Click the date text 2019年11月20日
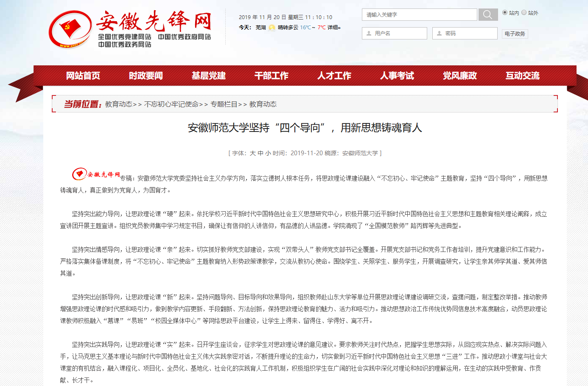588x386 pixels. pyautogui.click(x=263, y=17)
